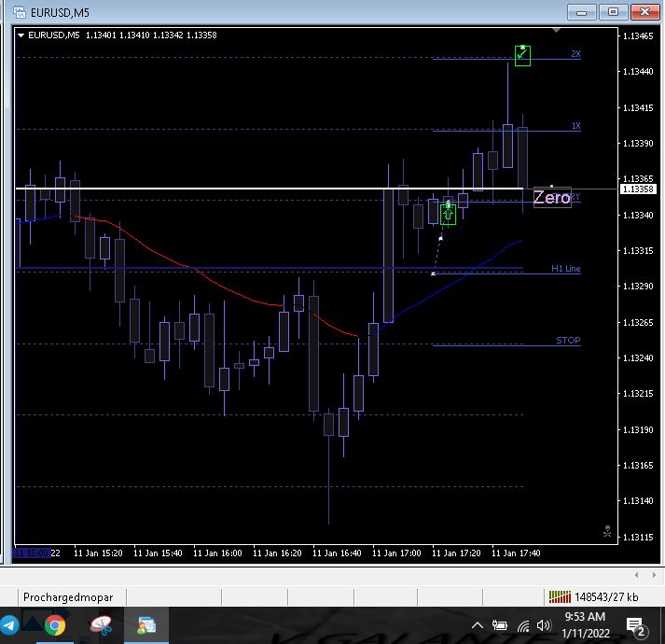Select the 2X target line label
The image size is (665, 644).
pos(575,54)
